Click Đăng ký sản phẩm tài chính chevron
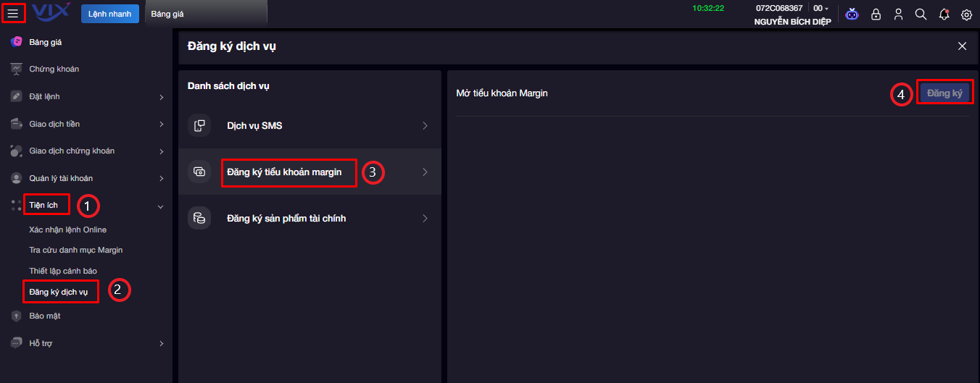Image resolution: width=980 pixels, height=383 pixels. click(425, 219)
